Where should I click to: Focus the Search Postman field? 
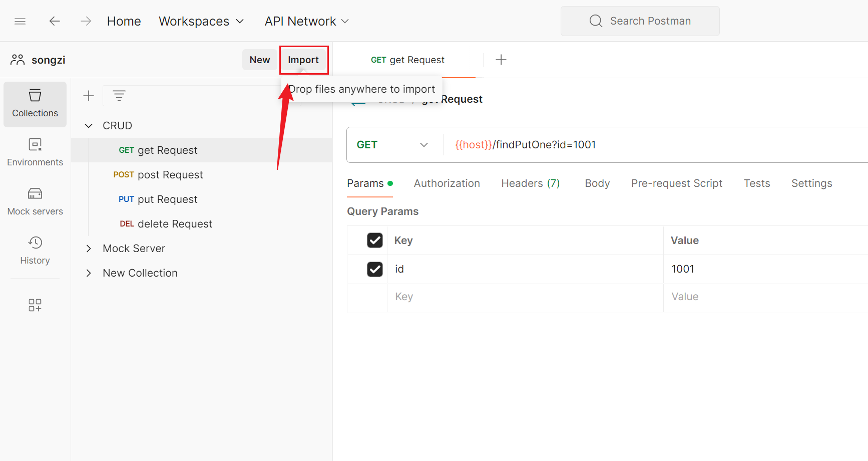pyautogui.click(x=640, y=21)
